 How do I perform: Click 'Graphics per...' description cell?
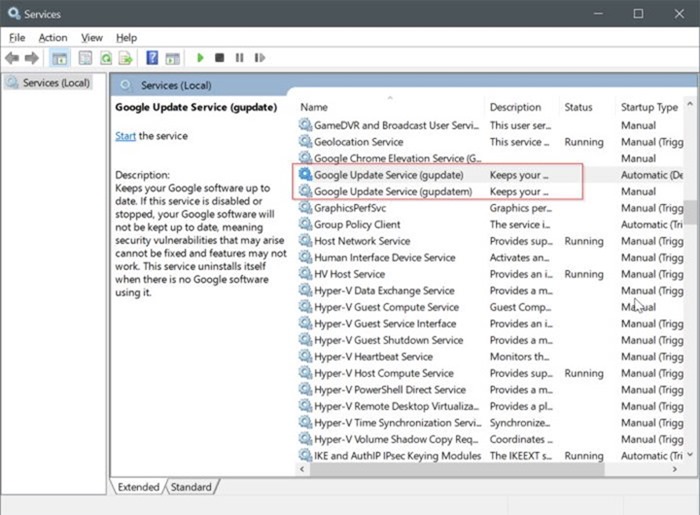tap(521, 208)
